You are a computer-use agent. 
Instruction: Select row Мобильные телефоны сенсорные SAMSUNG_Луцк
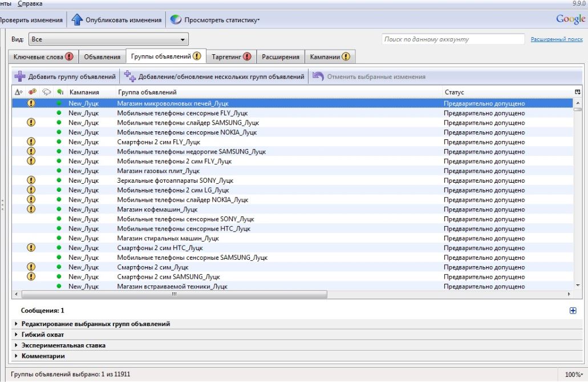tap(293, 258)
